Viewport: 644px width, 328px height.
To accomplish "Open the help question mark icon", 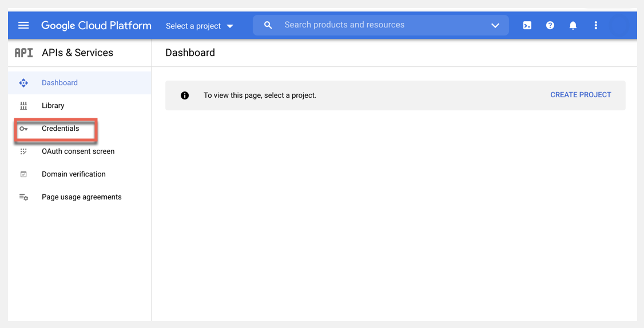I will (x=550, y=25).
